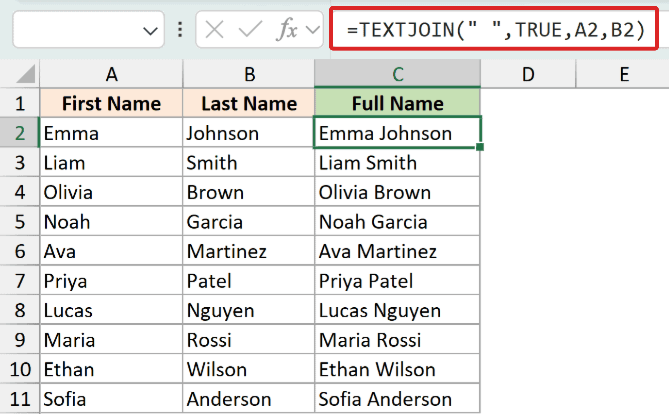Click the cell 'Emma Johnson'

[398, 133]
